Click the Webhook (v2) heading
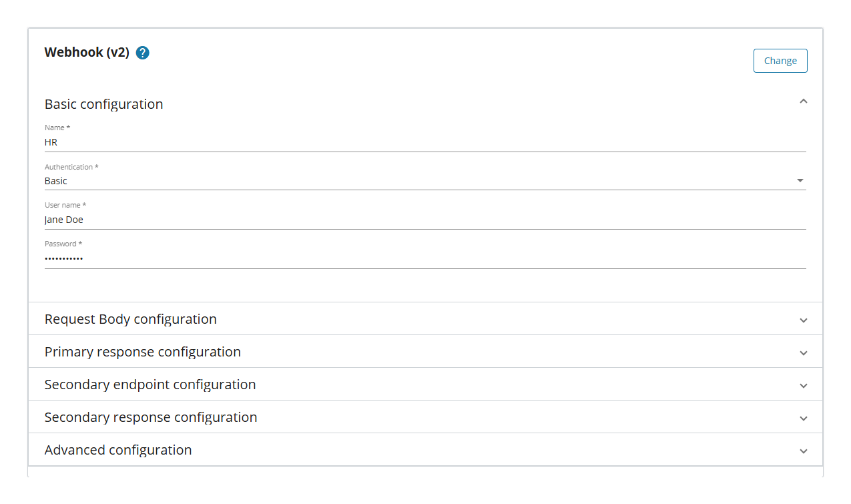The width and height of the screenshot is (851, 504). 87,52
